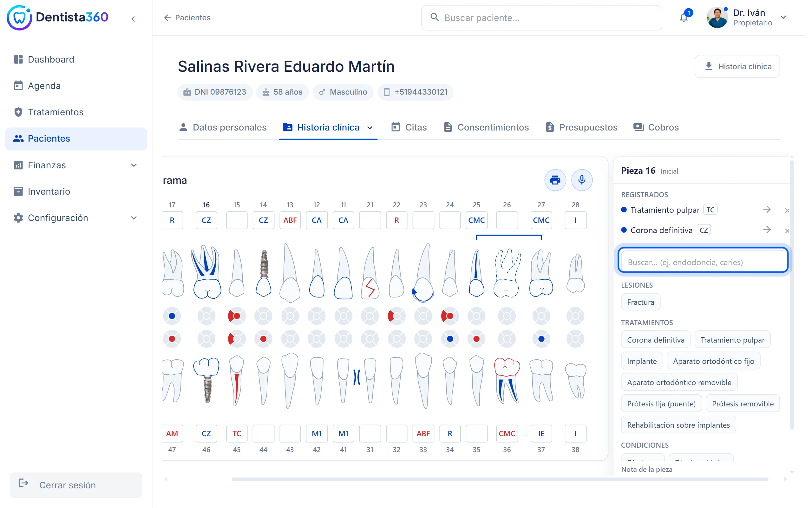
Task: Open Corona definitiva details arrow
Action: (x=767, y=230)
